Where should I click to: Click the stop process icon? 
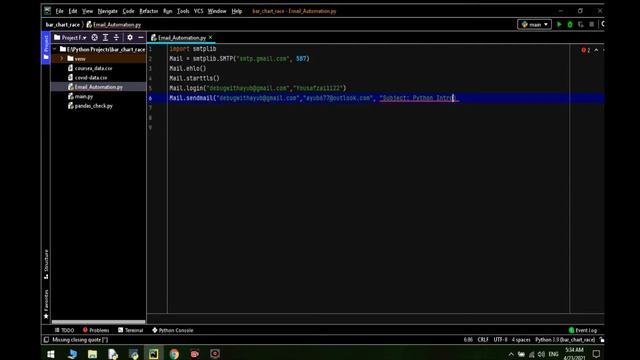point(591,24)
